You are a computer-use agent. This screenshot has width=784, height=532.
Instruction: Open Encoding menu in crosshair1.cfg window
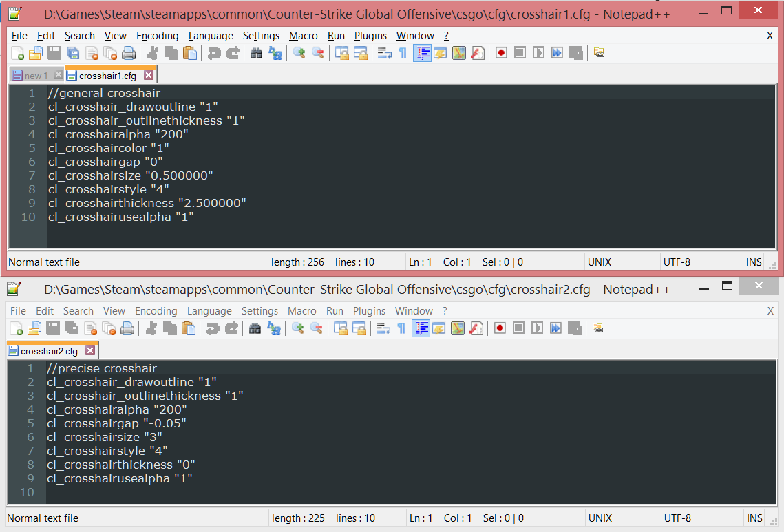coord(157,36)
